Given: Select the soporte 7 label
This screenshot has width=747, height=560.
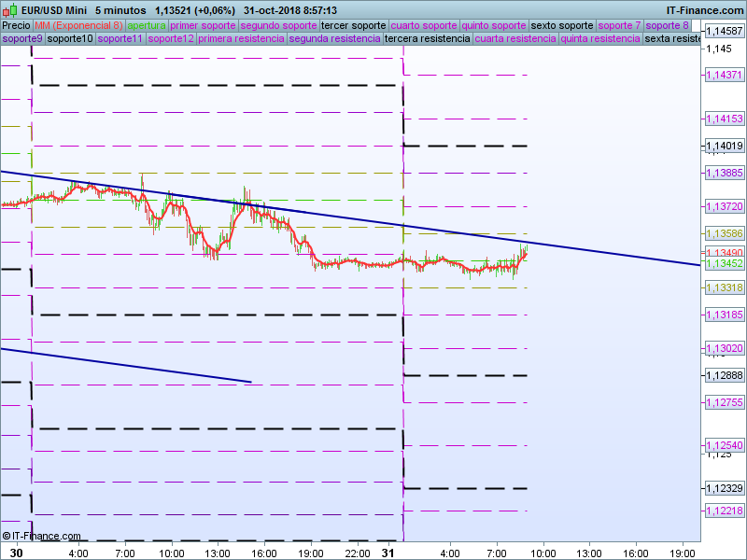Looking at the screenshot, I should coord(619,25).
